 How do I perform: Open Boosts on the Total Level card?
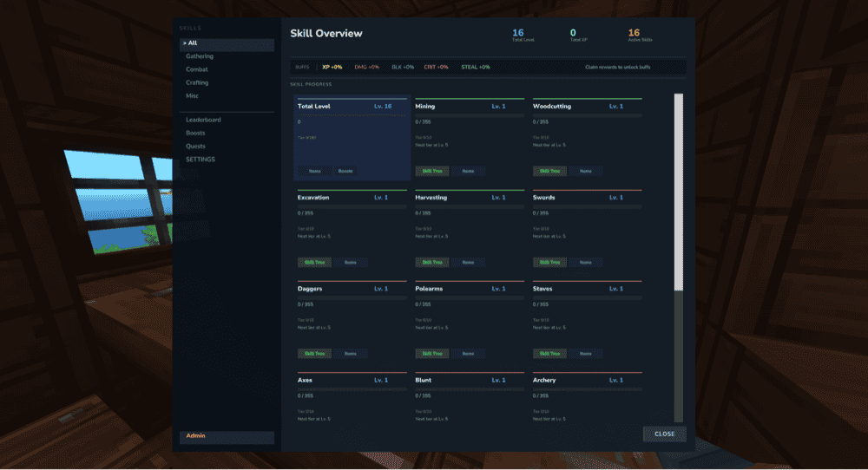point(345,172)
